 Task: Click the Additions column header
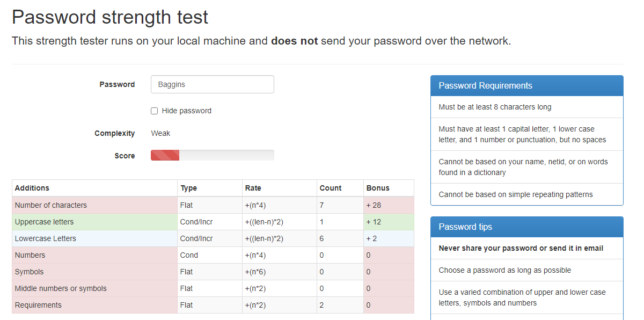tap(32, 188)
